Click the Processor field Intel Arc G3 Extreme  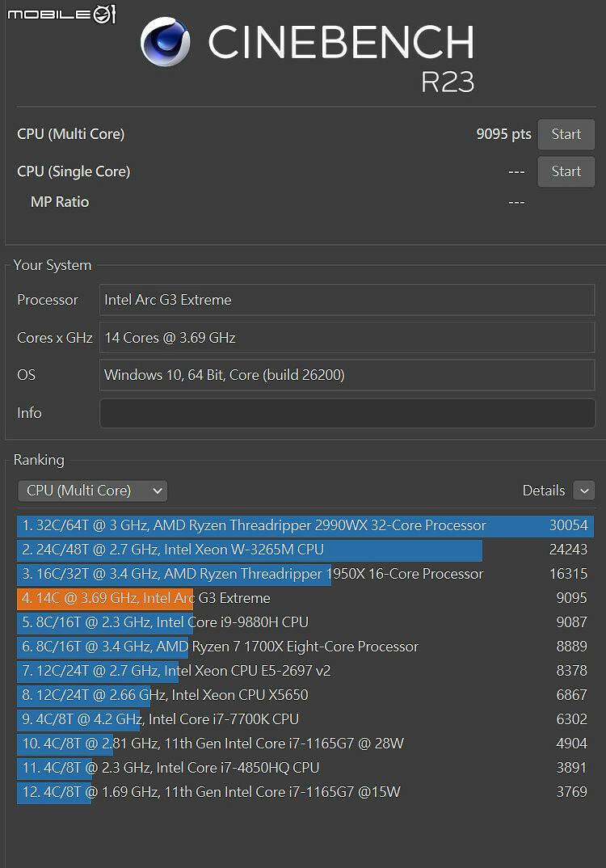tap(347, 300)
